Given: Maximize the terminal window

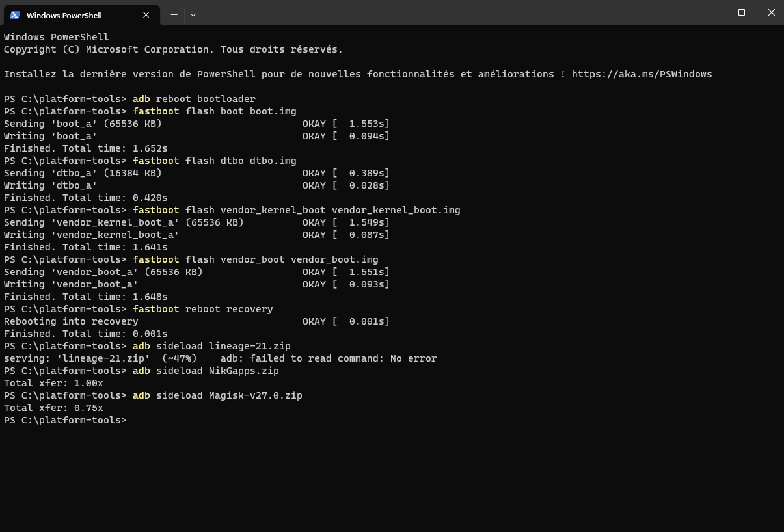Looking at the screenshot, I should (741, 12).
